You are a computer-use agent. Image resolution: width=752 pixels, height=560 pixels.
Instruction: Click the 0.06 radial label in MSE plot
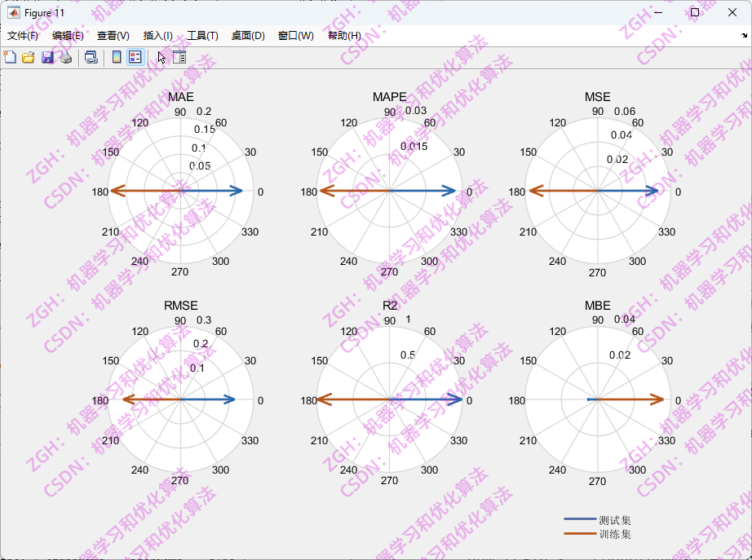tap(625, 111)
